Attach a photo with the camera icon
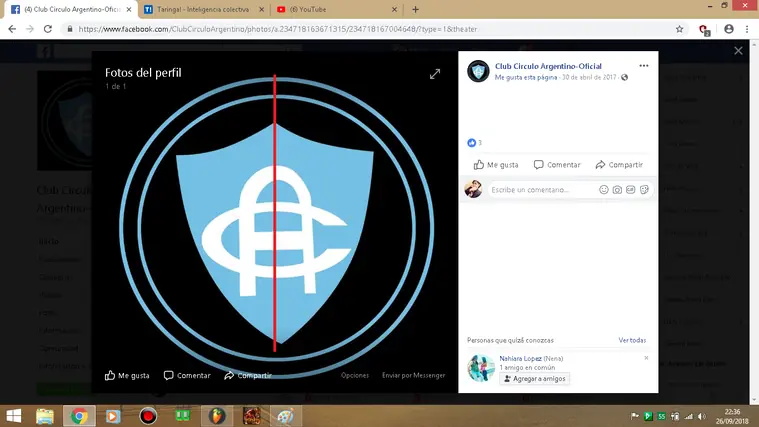759x427 pixels. click(617, 190)
